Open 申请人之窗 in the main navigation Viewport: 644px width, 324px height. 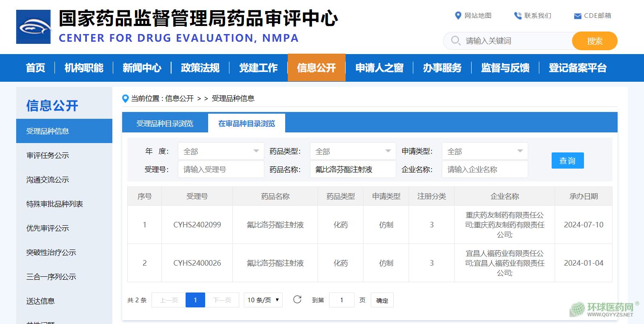[x=379, y=68]
